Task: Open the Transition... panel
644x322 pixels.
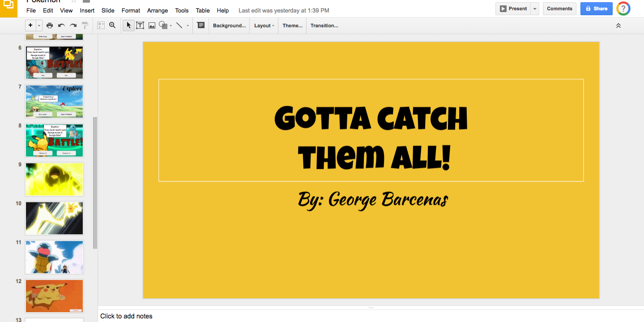Action: 324,26
